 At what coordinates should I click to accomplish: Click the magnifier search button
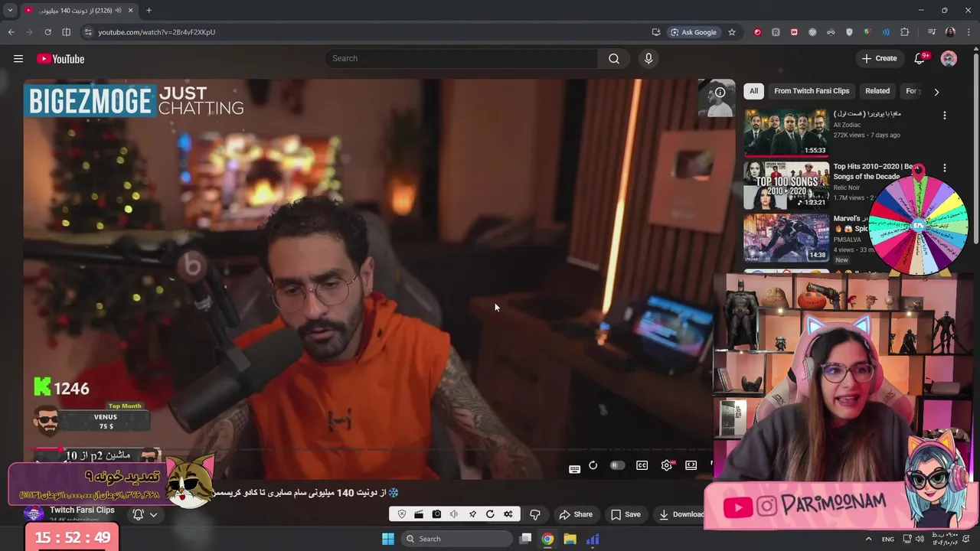(x=614, y=58)
